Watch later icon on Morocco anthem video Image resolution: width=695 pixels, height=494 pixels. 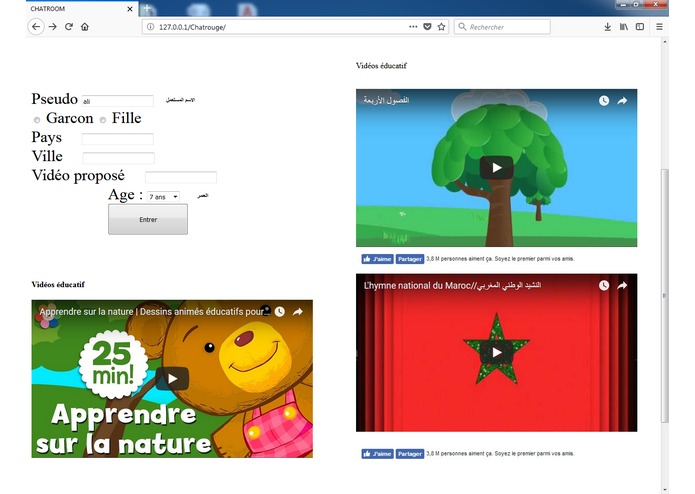[604, 285]
